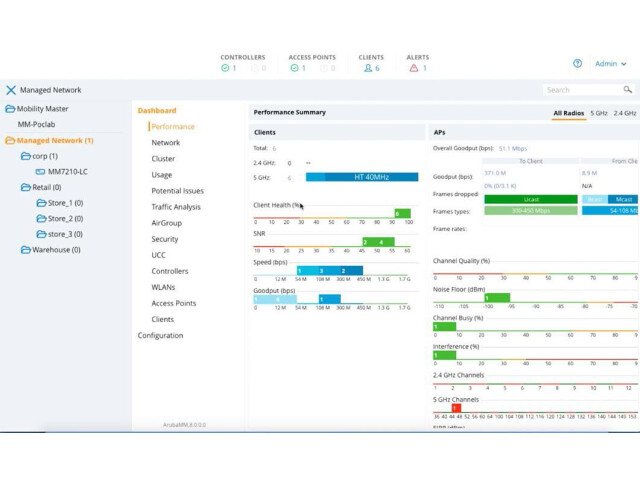Click the search magnifier icon
The height and width of the screenshot is (480, 640).
627,90
